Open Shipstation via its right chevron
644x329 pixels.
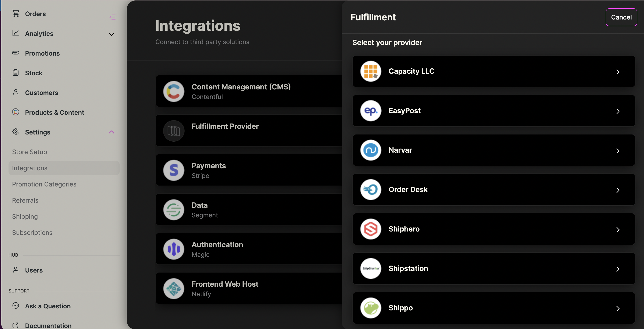click(618, 269)
